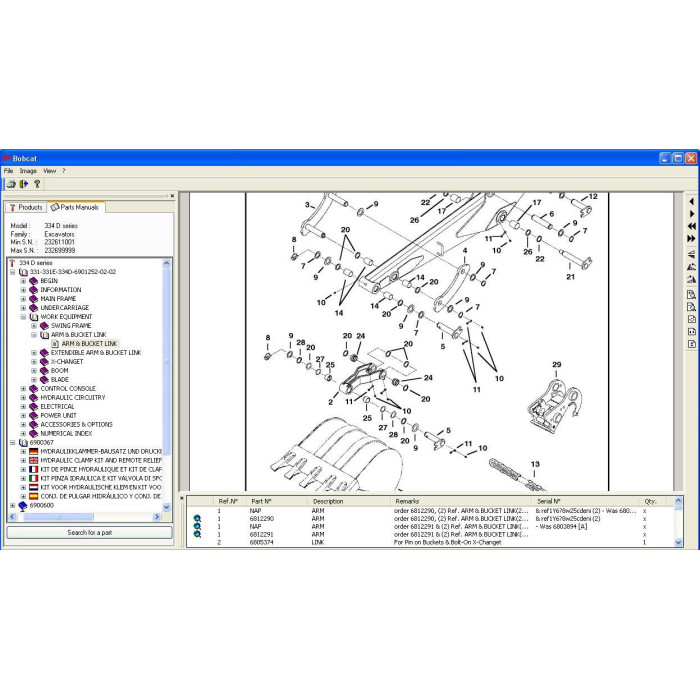Click the Ref.N° column header
The width and height of the screenshot is (700, 700).
tap(231, 501)
